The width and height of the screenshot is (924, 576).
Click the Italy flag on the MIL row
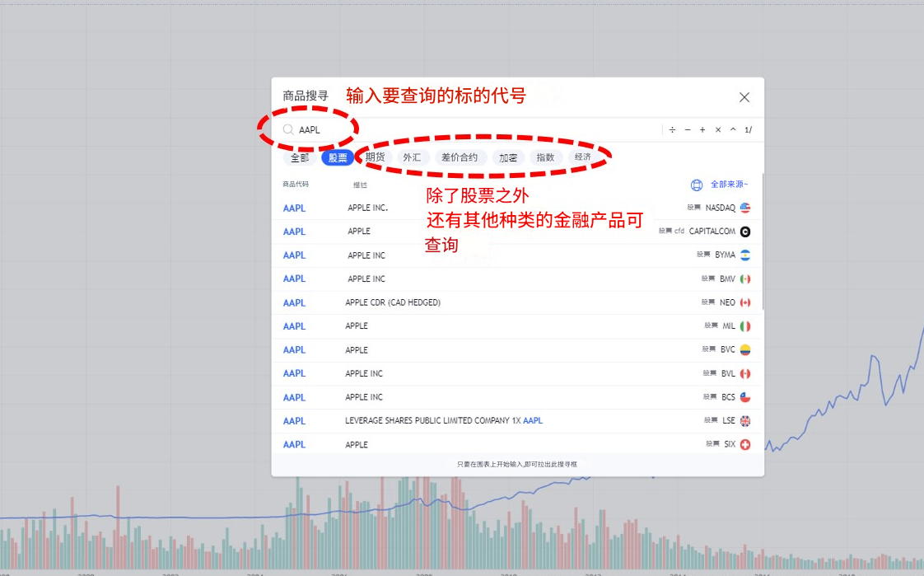745,326
